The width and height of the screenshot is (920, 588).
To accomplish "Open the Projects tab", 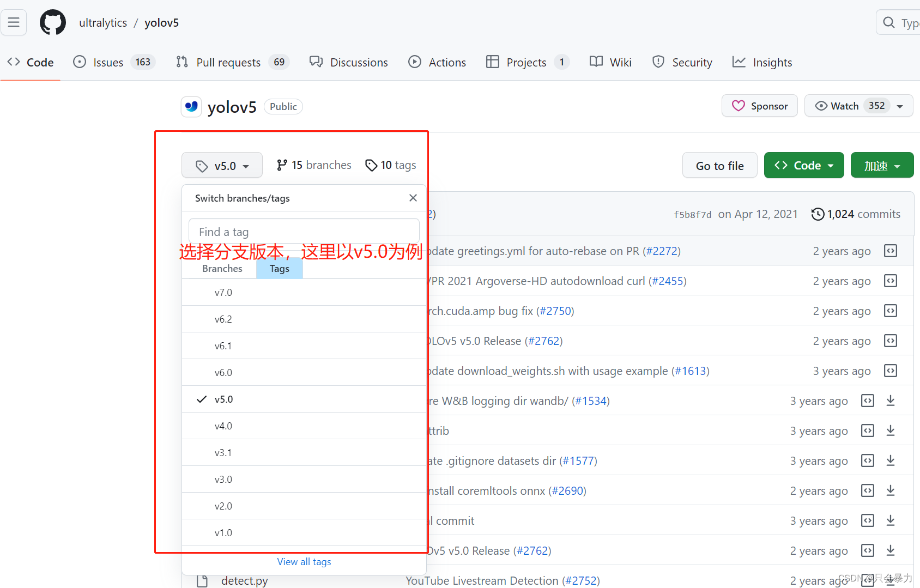I will point(528,62).
